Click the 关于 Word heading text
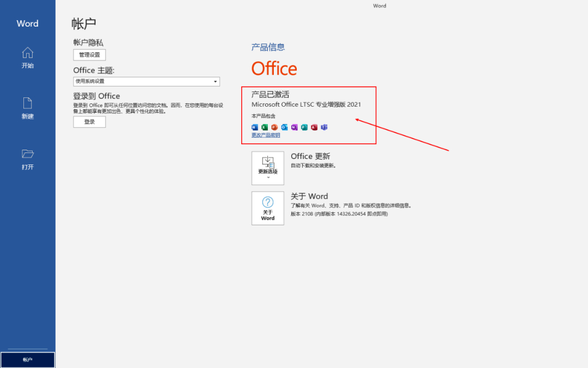Image resolution: width=588 pixels, height=368 pixels. [x=309, y=196]
